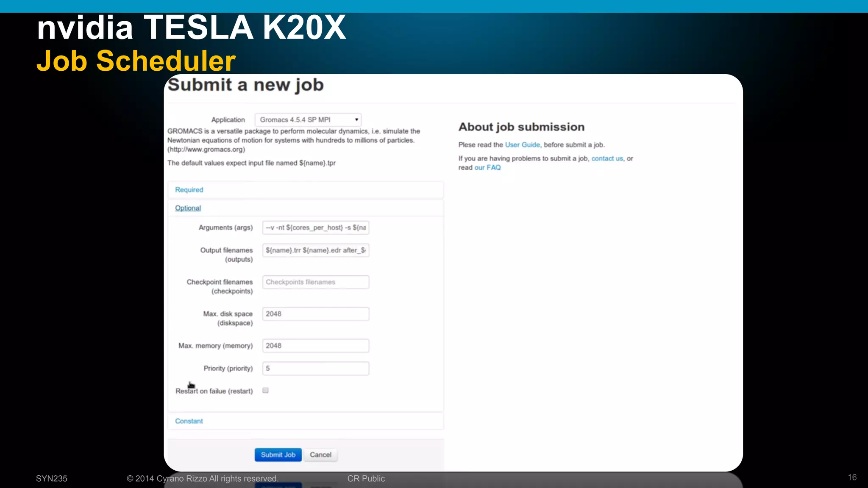Viewport: 868px width, 488px height.
Task: Cancel the job submission
Action: pyautogui.click(x=320, y=455)
